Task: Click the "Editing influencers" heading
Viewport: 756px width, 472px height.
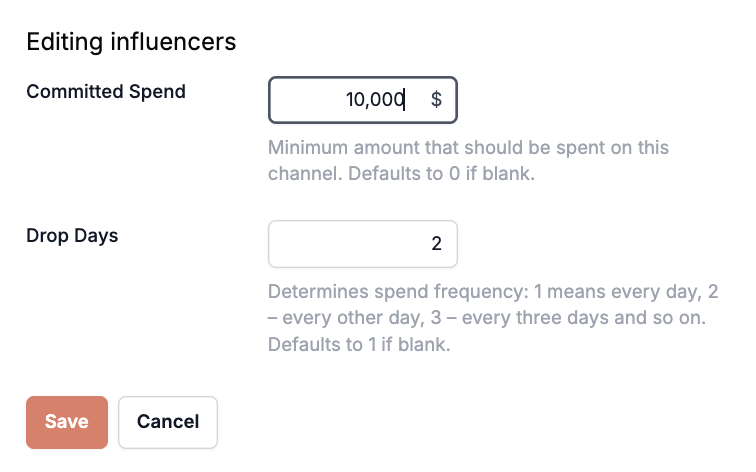Action: coord(131,41)
